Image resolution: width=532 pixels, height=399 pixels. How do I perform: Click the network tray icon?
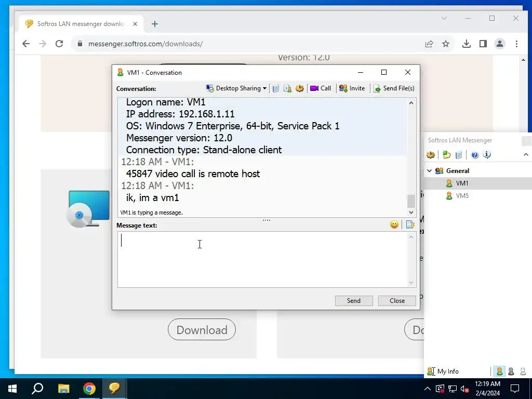click(x=453, y=389)
